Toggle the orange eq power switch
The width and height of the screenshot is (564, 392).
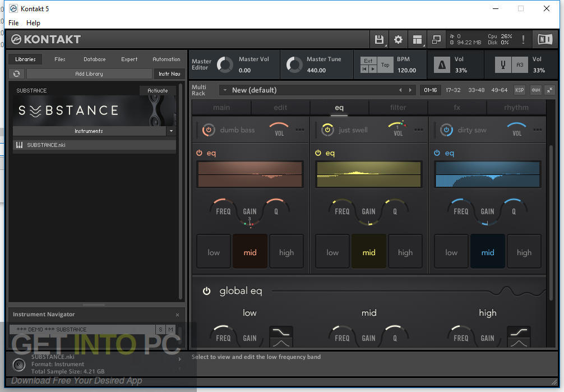(x=199, y=153)
